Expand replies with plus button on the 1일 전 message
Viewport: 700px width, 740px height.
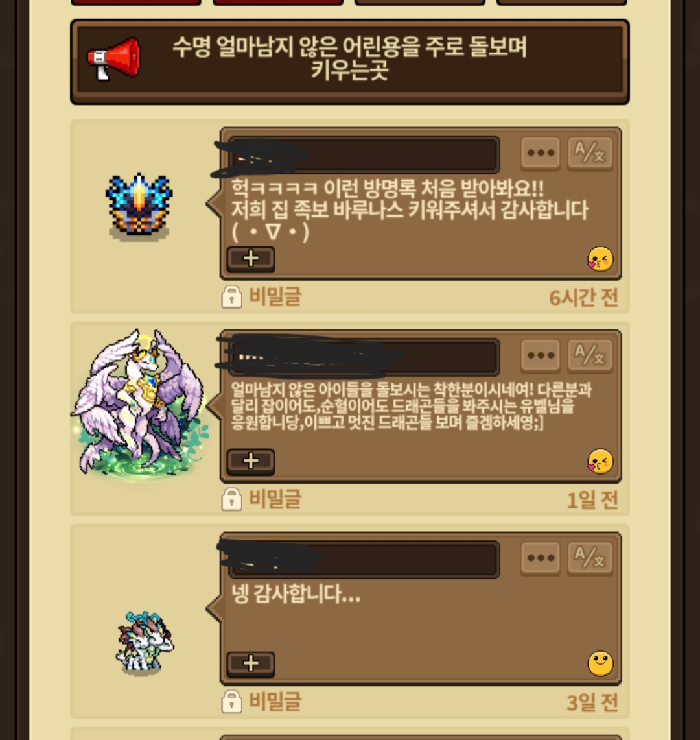coord(250,461)
